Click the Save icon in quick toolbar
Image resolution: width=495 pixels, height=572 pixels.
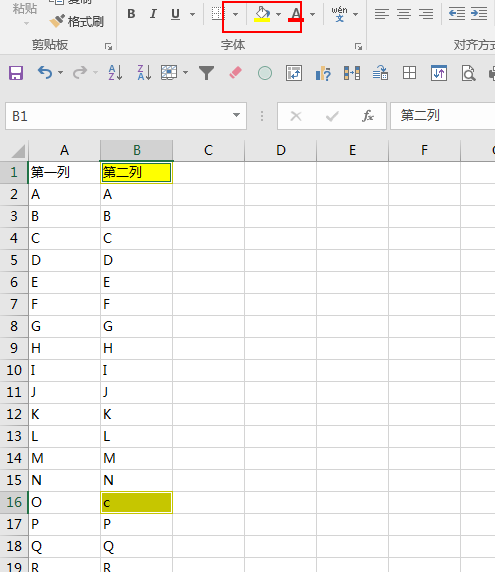(16, 73)
